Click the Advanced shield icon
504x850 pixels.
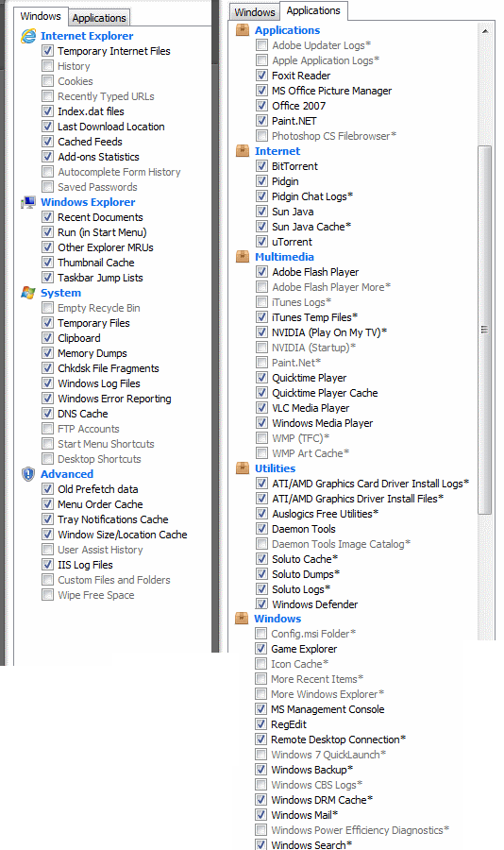pyautogui.click(x=28, y=474)
